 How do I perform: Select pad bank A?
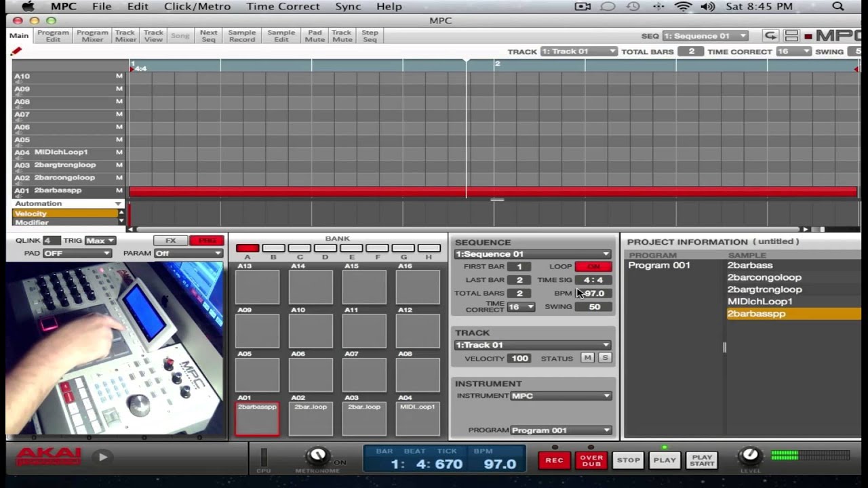point(248,249)
